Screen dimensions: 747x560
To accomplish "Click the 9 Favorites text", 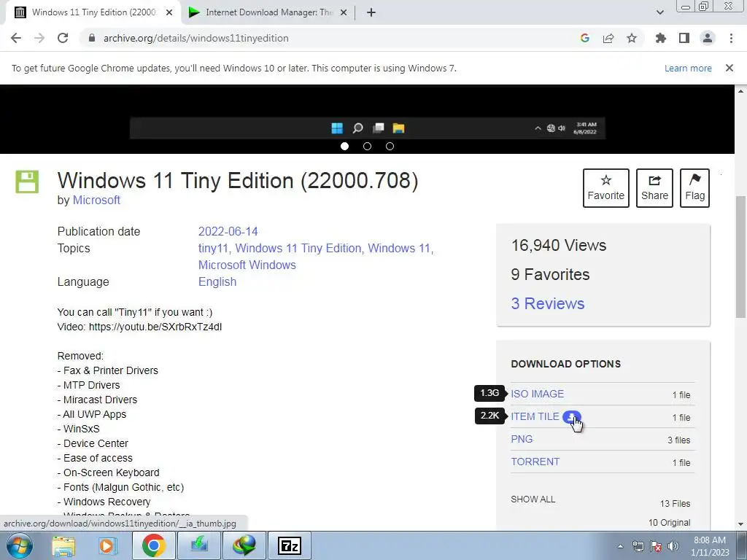I will 550,274.
